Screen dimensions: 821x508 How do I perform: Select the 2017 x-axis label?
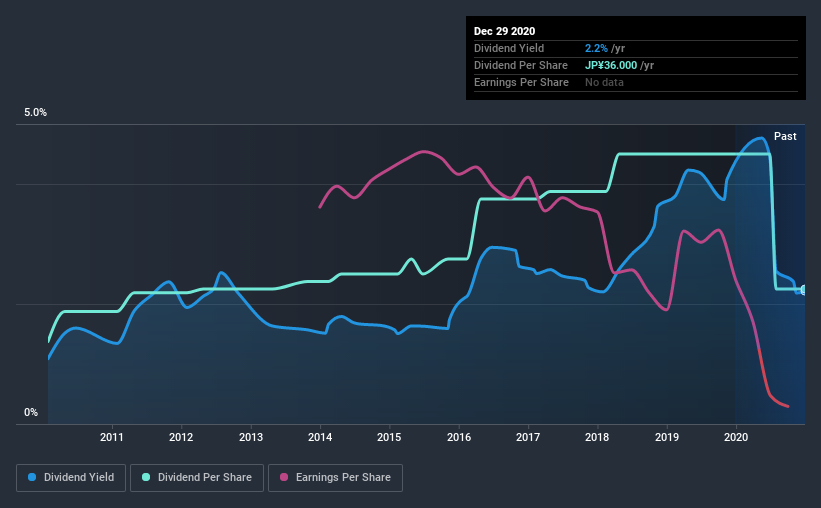pyautogui.click(x=528, y=437)
